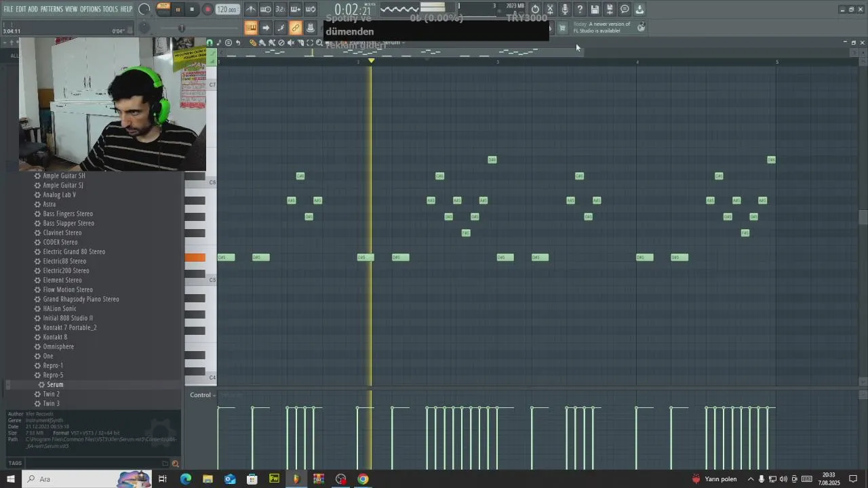The image size is (868, 488).
Task: Open the Fw app icon in taskbar
Action: point(274,479)
